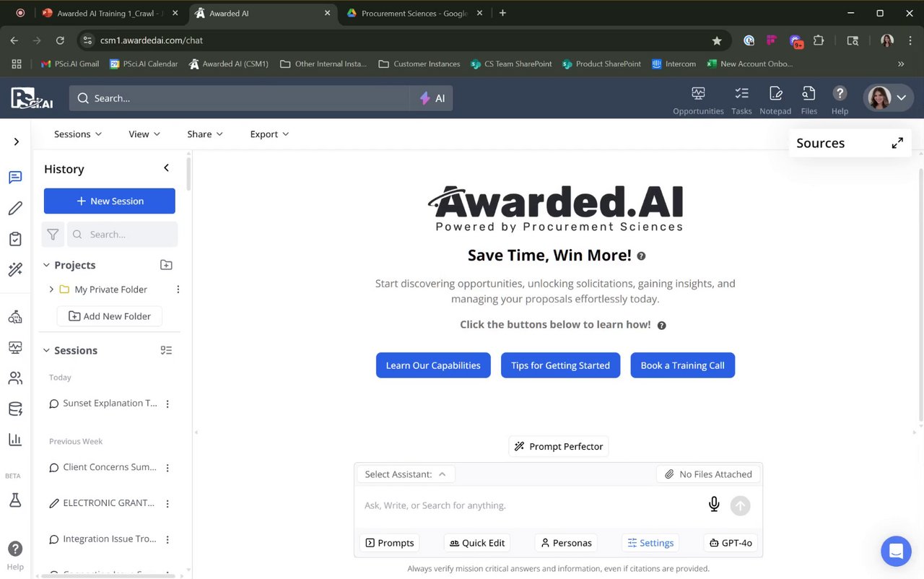Select the pencil writing sidebar icon

coord(15,208)
